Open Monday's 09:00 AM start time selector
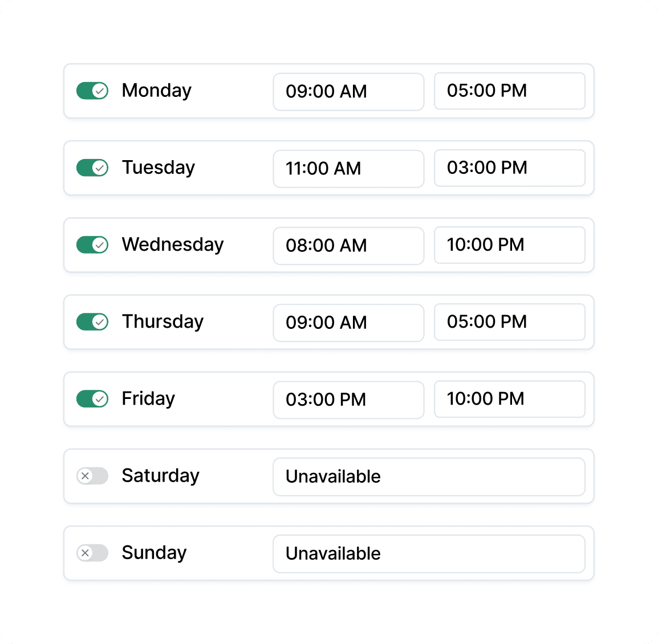The image size is (658, 644). coord(348,91)
